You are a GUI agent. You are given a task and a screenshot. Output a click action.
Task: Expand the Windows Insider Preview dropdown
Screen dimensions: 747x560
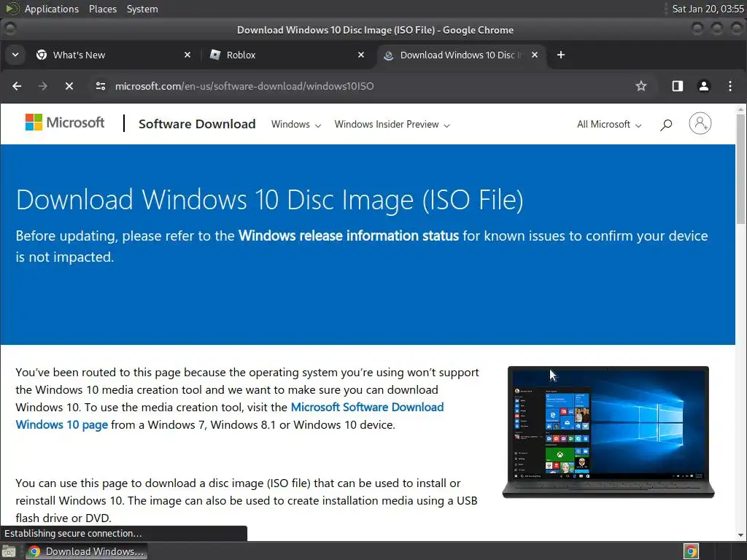(x=392, y=125)
